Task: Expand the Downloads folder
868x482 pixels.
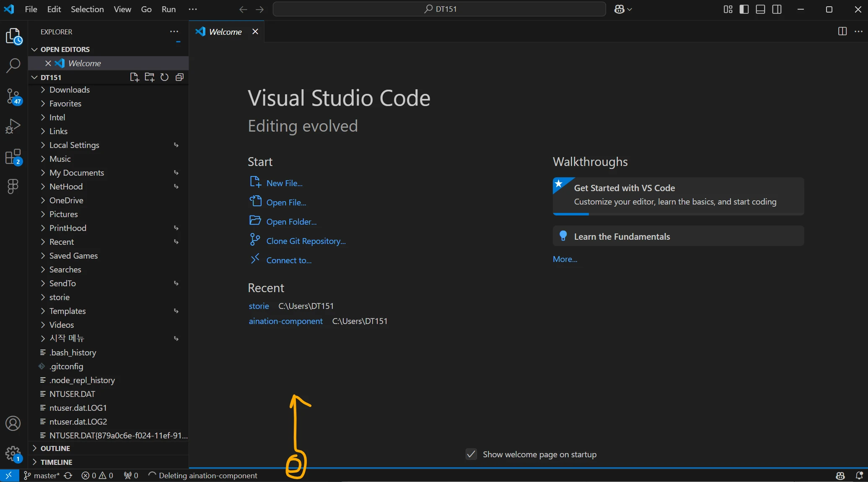Action: [x=108, y=90]
